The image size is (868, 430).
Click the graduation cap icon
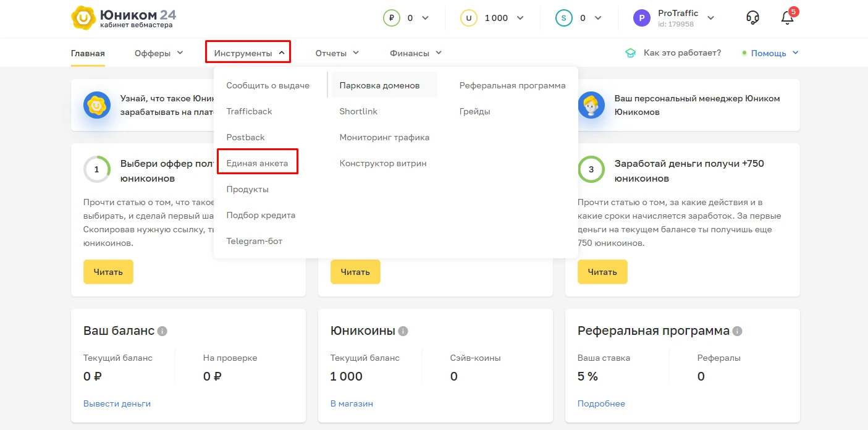pos(630,53)
